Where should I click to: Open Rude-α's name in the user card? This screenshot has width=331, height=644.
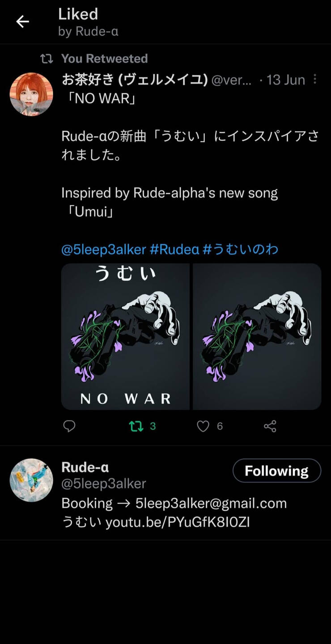pos(85,467)
